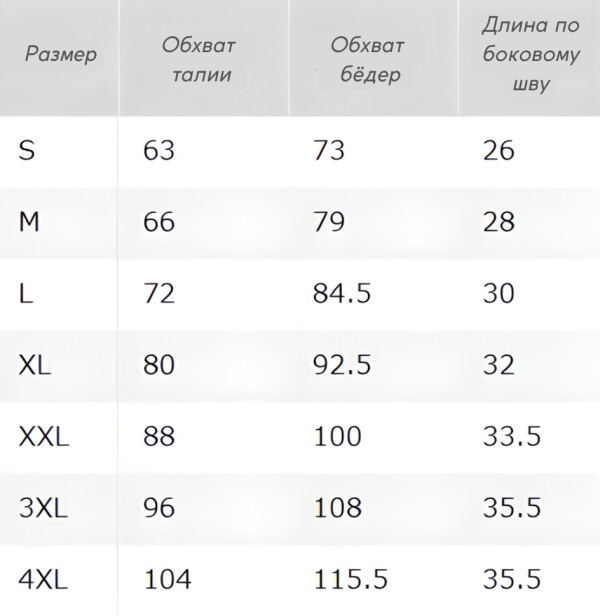The image size is (600, 616).
Task: Select the M size row label
Action: tap(29, 222)
